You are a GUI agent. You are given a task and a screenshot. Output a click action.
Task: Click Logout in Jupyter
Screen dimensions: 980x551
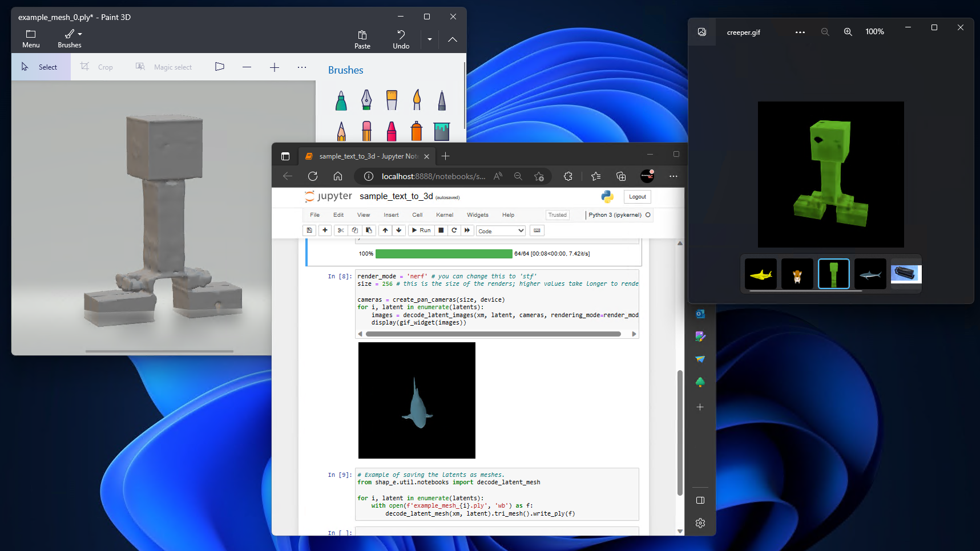pos(637,196)
